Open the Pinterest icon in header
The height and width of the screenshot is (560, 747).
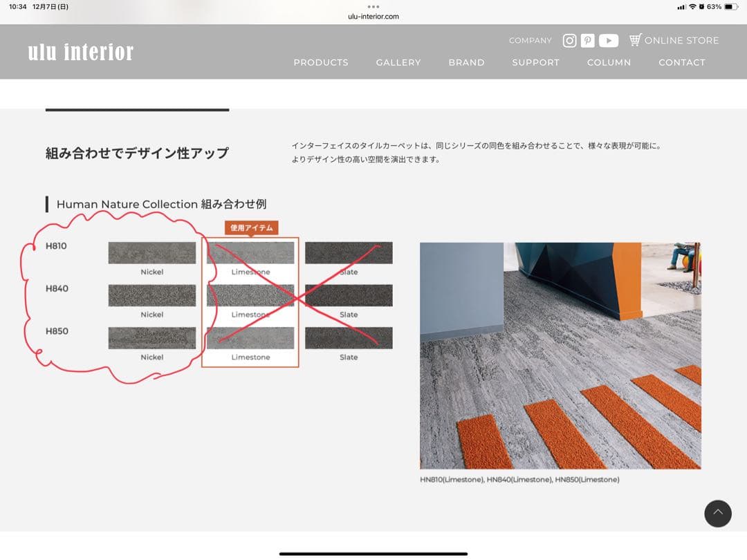point(587,41)
